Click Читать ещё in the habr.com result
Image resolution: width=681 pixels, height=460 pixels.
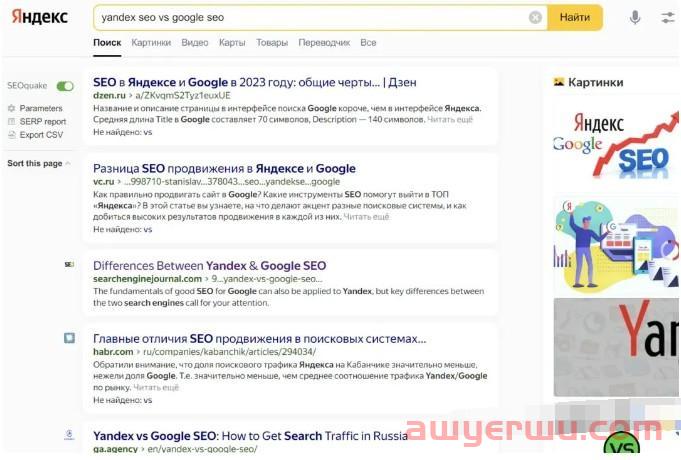pos(156,387)
